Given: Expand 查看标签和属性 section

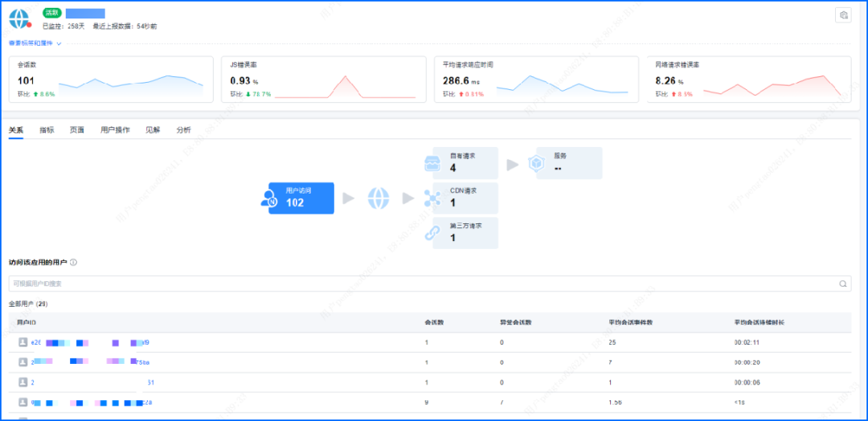Looking at the screenshot, I should 35,43.
